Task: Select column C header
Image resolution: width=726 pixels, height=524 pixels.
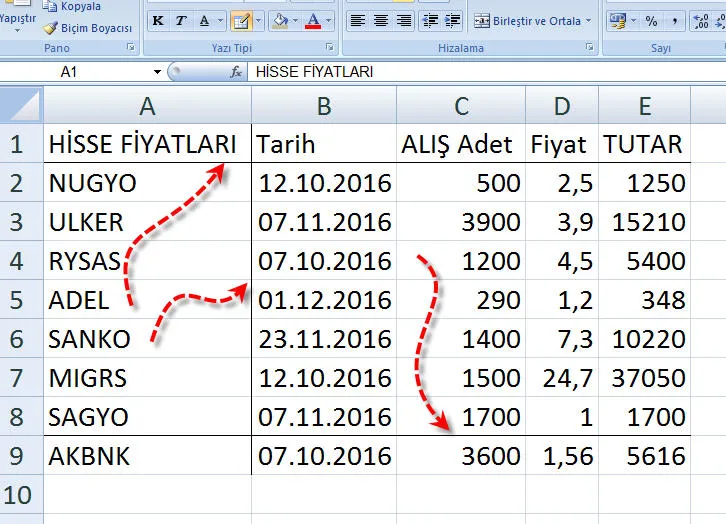Action: (461, 106)
